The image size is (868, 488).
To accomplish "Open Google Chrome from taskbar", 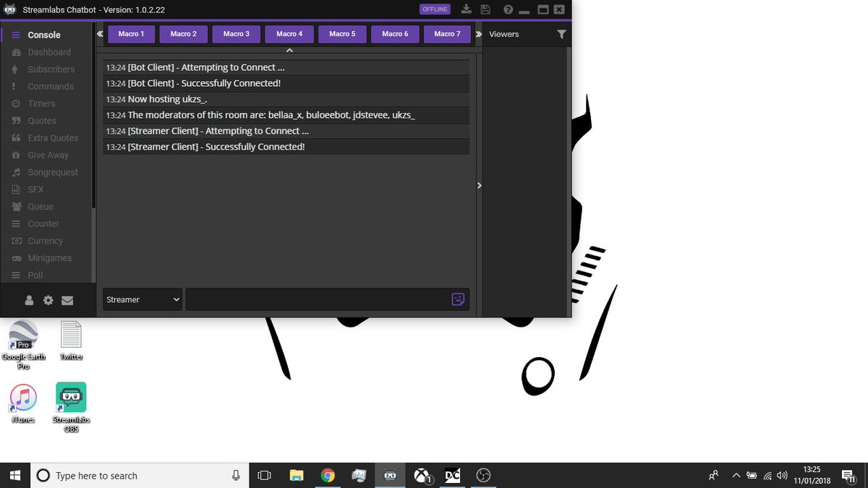I will click(328, 476).
